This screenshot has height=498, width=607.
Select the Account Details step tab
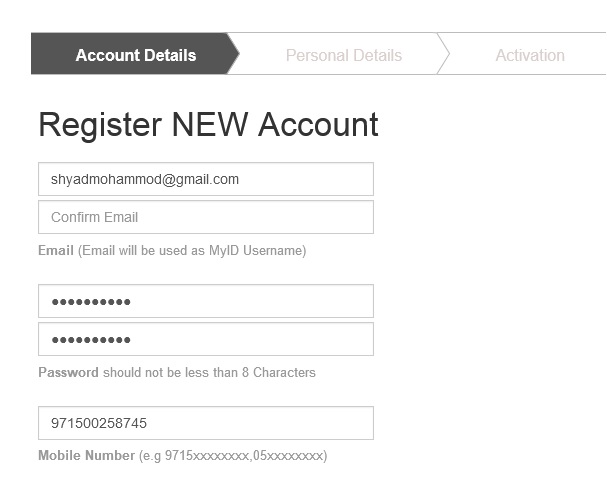(135, 55)
